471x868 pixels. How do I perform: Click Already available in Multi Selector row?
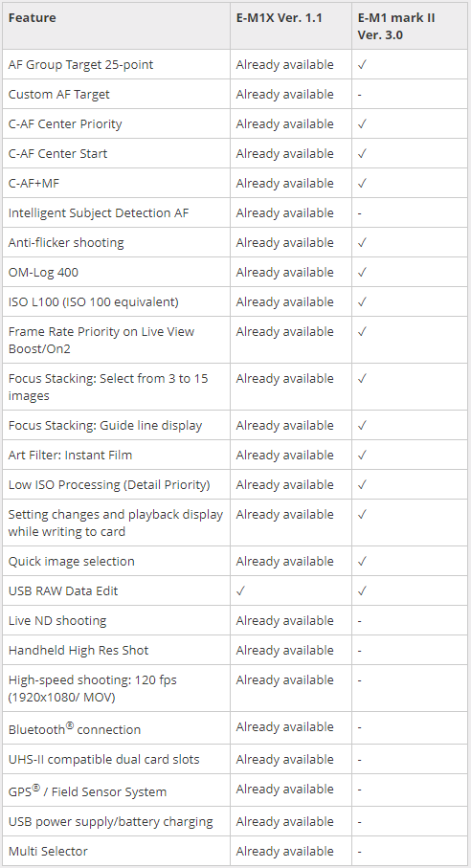(x=284, y=851)
